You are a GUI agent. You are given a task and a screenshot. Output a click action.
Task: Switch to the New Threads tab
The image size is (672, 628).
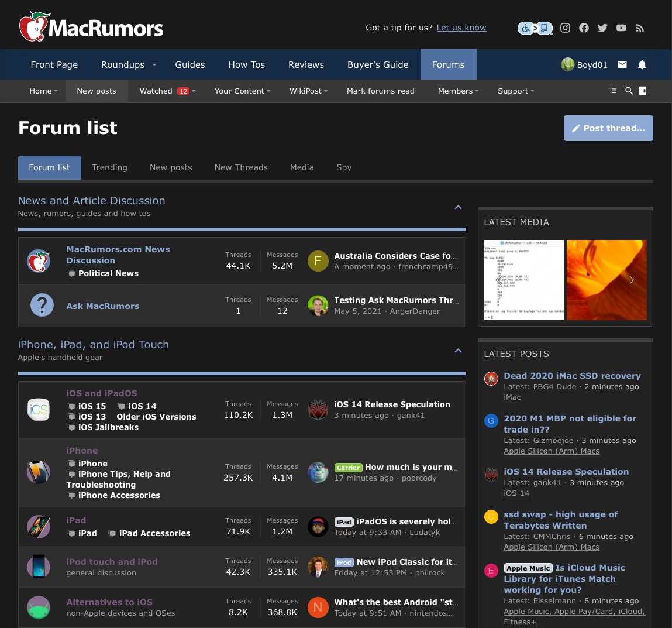click(241, 167)
